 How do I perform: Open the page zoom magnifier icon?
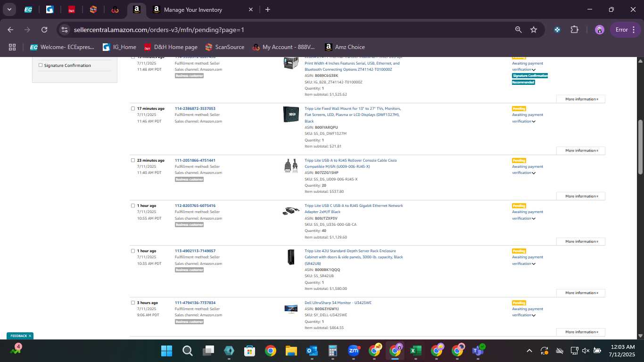(519, 30)
